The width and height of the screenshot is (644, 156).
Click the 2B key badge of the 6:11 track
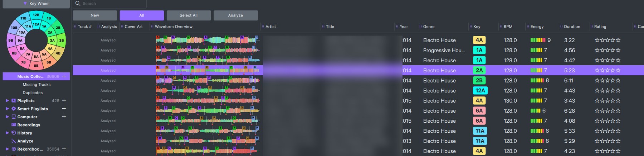click(x=479, y=81)
